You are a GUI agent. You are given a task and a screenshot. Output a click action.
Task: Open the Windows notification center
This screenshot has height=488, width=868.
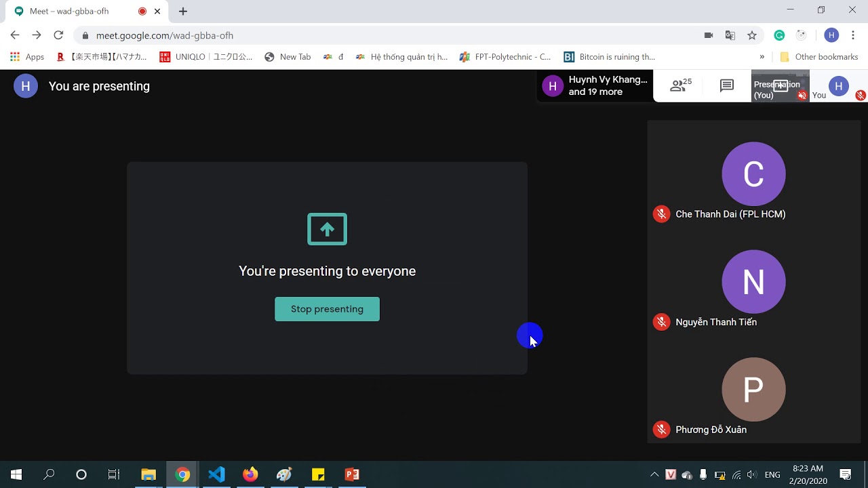(846, 474)
